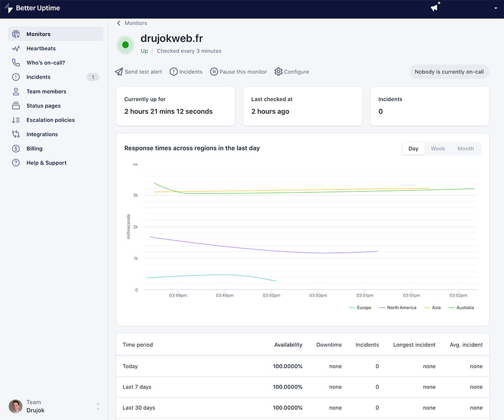Click the Team members person icon
Screen dimensions: 504x420
16,92
